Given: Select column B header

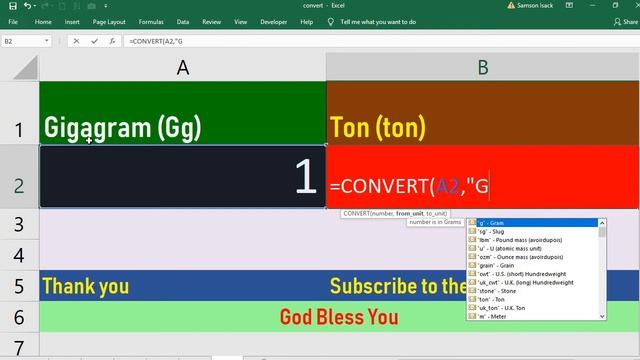Looking at the screenshot, I should [483, 67].
